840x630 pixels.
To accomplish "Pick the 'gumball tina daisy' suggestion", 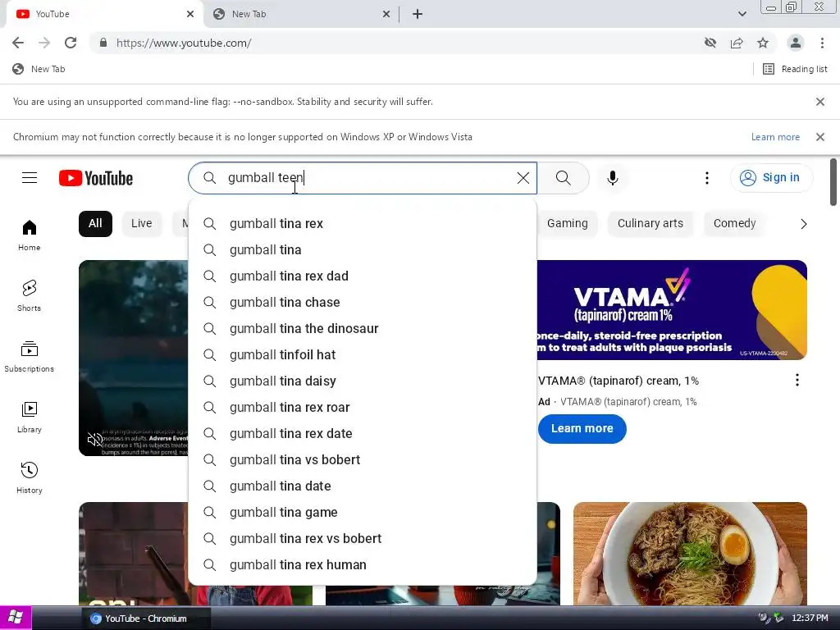I will [363, 381].
